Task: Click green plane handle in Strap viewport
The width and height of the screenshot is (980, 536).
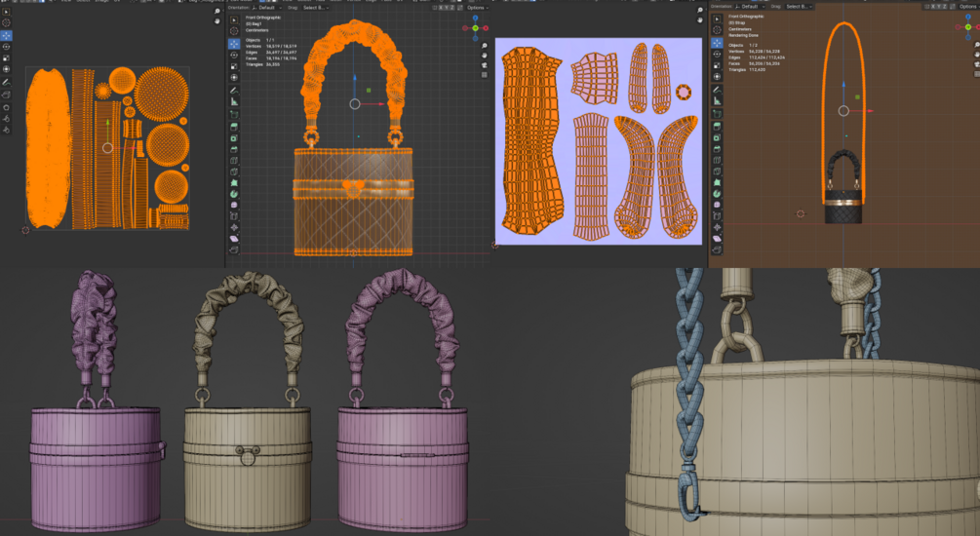Action: coord(857,96)
